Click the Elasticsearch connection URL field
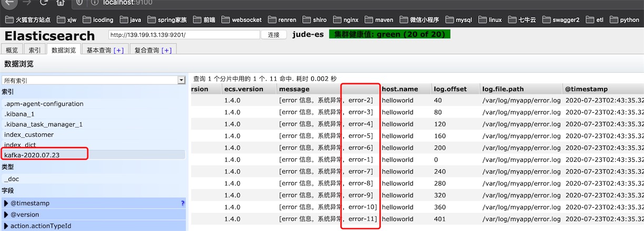The height and width of the screenshot is (231, 644). click(184, 35)
